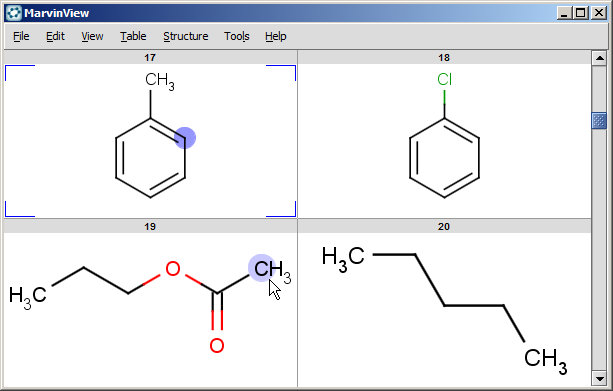Click the CH3 label atop toluene in cell 17
This screenshot has width=613, height=391.
[160, 81]
